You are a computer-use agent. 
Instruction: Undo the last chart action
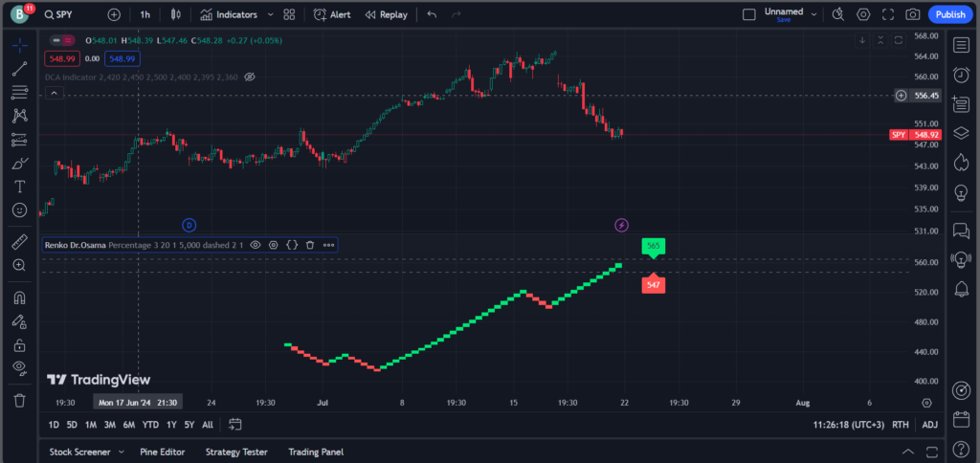coord(432,14)
